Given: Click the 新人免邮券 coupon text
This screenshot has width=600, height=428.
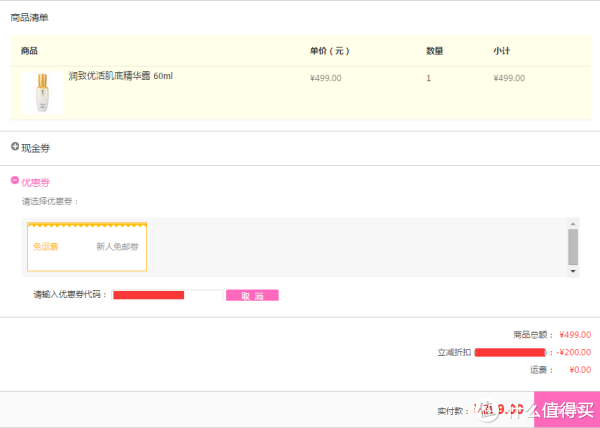Looking at the screenshot, I should click(x=117, y=247).
